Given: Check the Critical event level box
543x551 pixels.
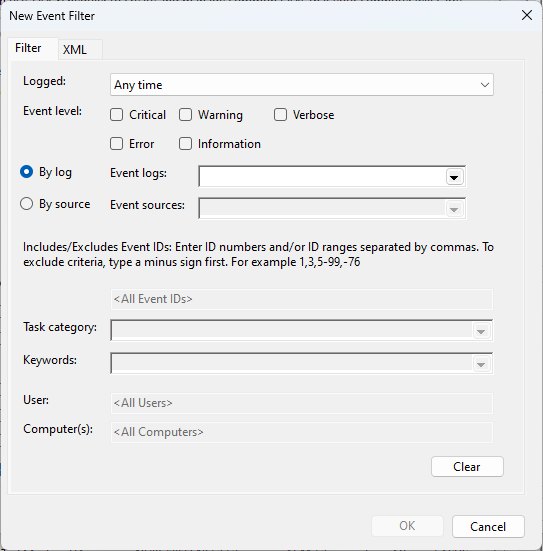Looking at the screenshot, I should (116, 115).
